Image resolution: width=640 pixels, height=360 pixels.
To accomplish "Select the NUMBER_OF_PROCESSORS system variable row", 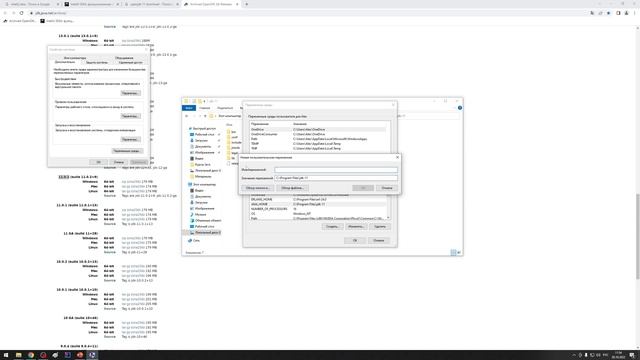I will point(318,209).
